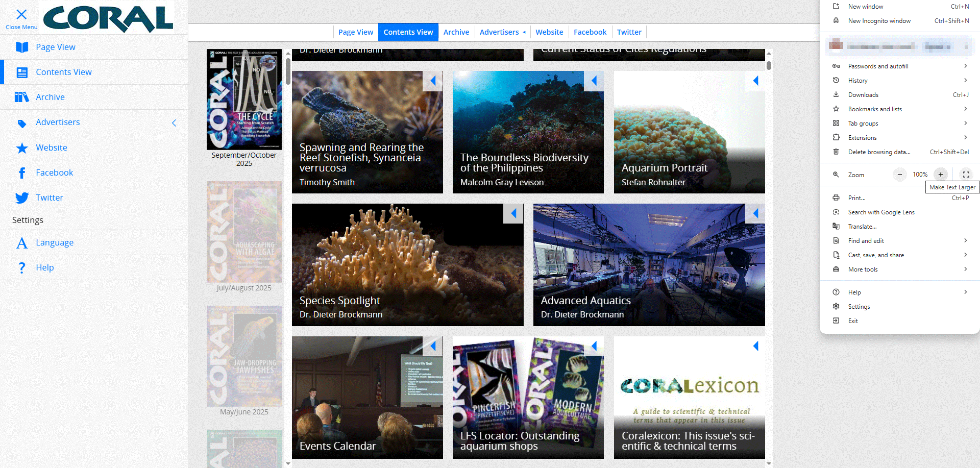
Task: Toggle fullscreen mode in Chrome menu
Action: 966,175
